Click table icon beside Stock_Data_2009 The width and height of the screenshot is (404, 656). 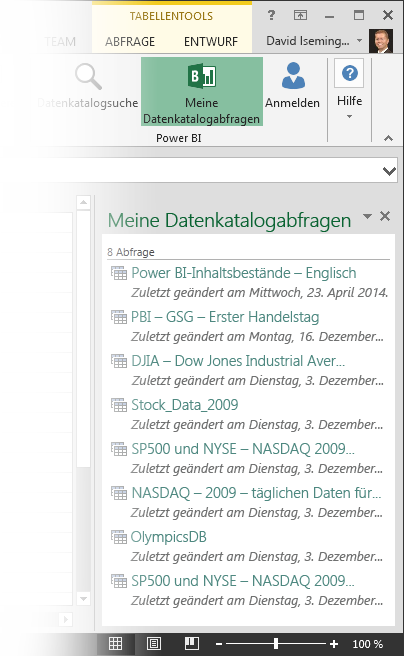tap(119, 405)
